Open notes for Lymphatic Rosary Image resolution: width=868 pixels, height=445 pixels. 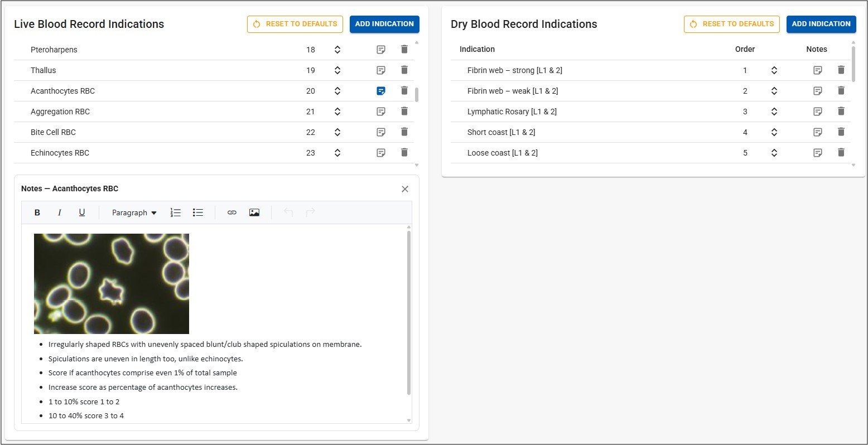tap(818, 112)
